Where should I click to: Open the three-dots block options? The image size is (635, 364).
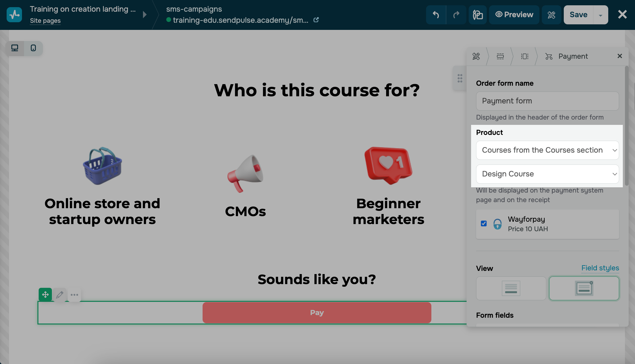point(74,294)
